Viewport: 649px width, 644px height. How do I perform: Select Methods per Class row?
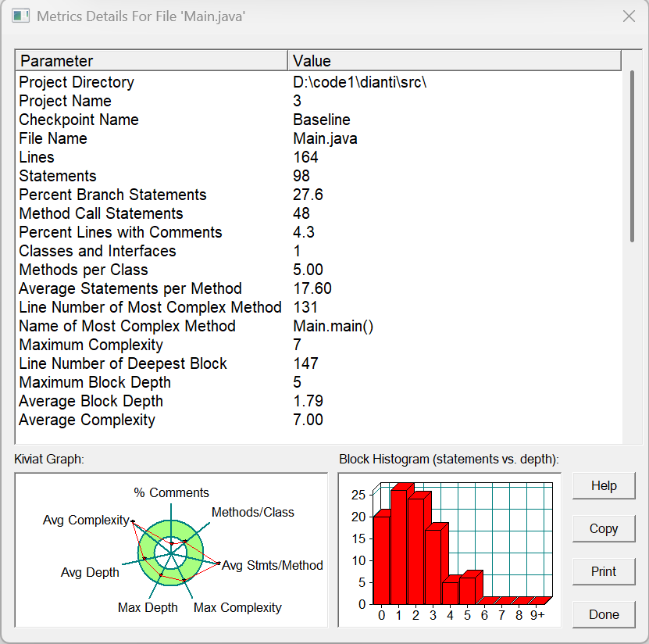tap(319, 270)
